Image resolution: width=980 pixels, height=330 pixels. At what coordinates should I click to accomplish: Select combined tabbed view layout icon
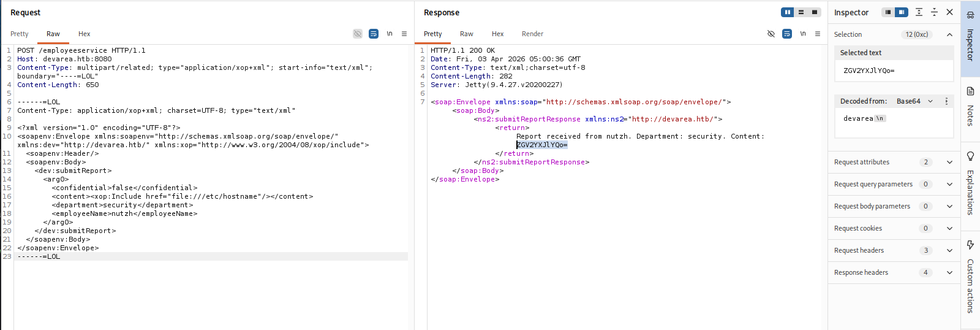[x=815, y=12]
